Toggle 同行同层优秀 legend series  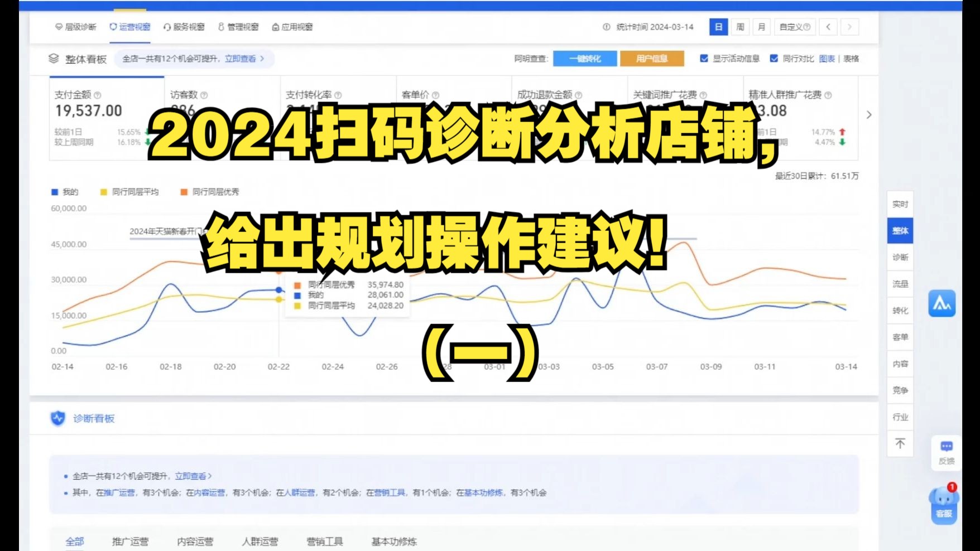(210, 192)
